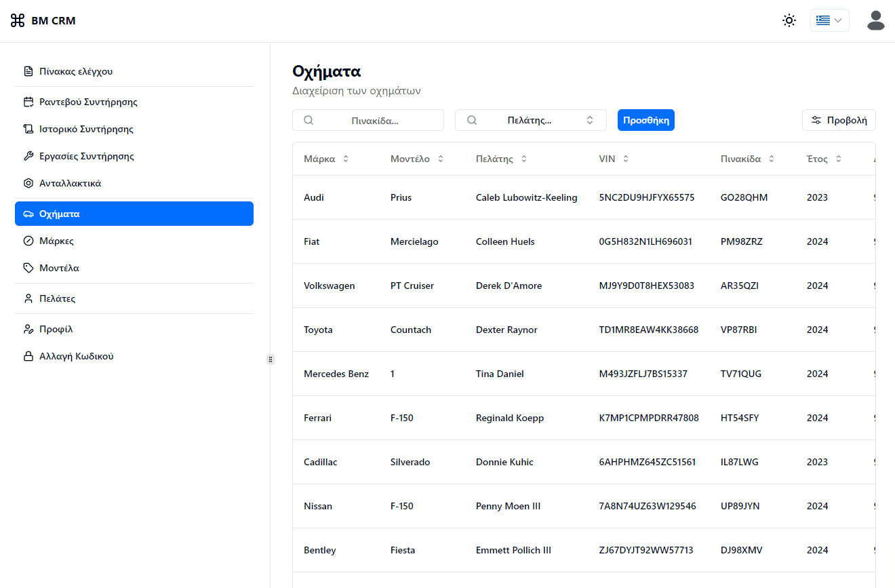895x588 pixels.
Task: Click the Toyota brand cell
Action: click(318, 330)
